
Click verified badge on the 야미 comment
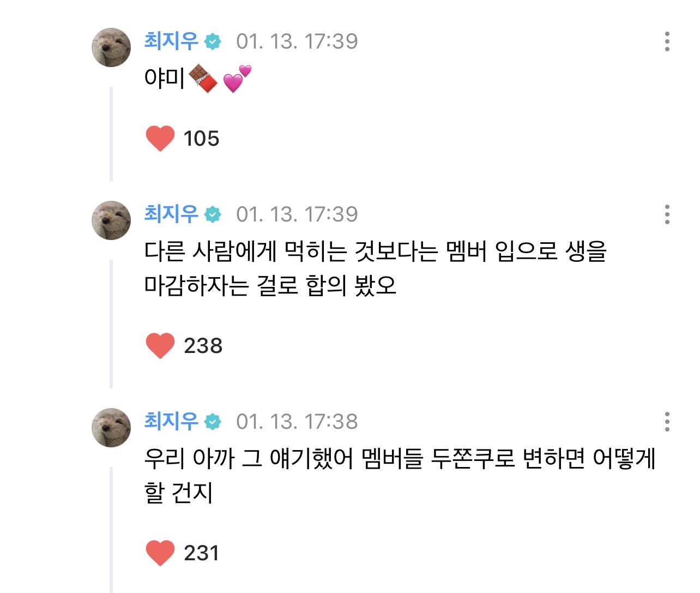coord(213,42)
